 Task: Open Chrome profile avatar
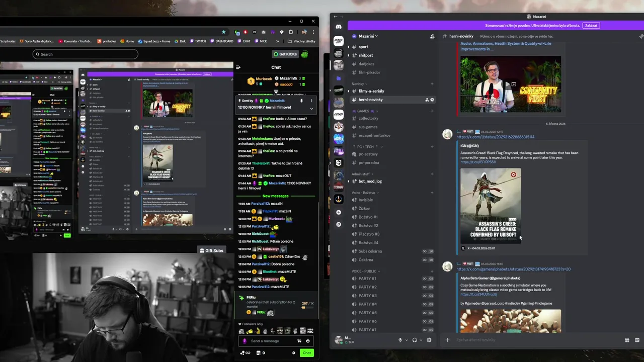[304, 32]
